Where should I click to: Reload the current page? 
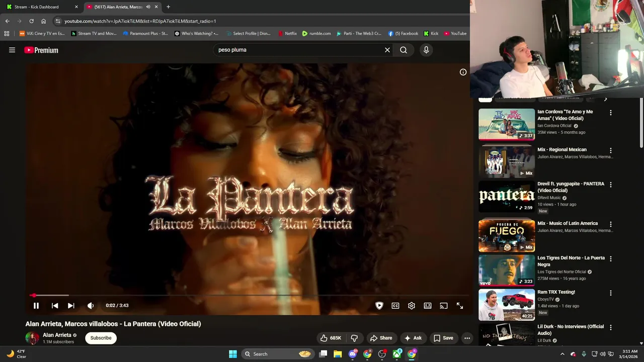click(31, 21)
